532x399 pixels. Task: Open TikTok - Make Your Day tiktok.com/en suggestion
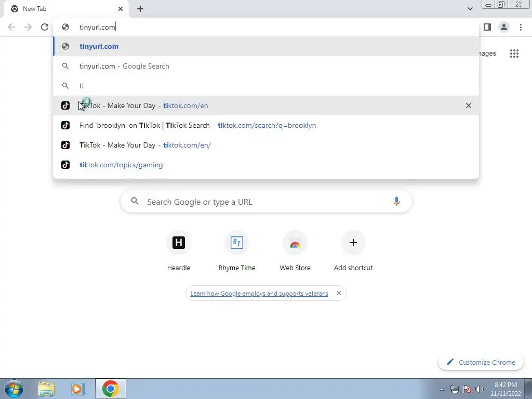[266, 105]
